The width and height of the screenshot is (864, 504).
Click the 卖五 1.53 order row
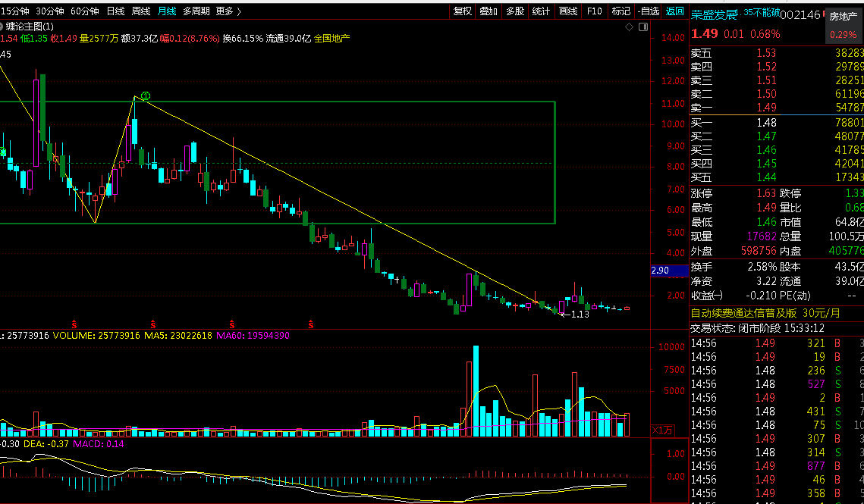pos(777,53)
